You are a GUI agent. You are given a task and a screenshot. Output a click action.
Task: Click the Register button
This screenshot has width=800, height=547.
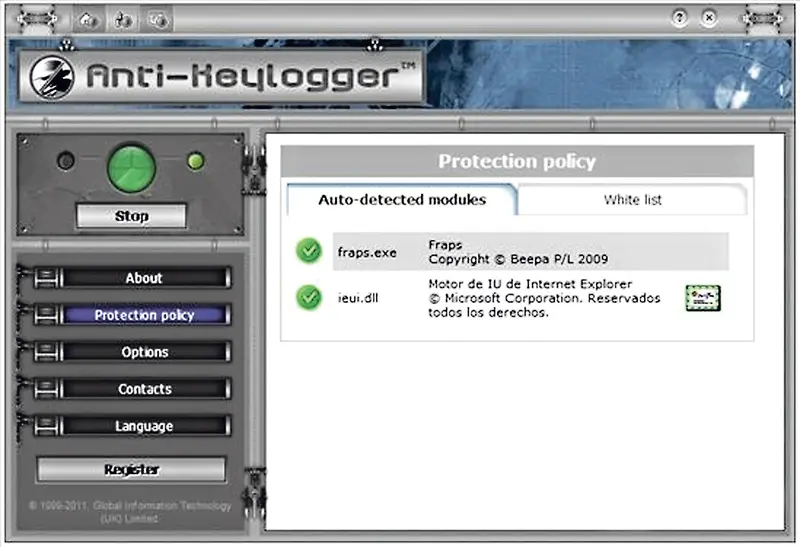(131, 469)
